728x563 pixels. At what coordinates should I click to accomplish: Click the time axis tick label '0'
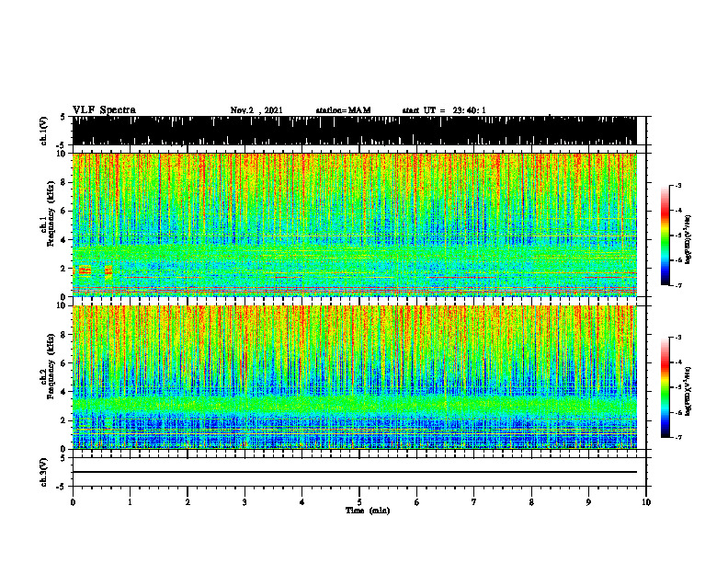[73, 502]
